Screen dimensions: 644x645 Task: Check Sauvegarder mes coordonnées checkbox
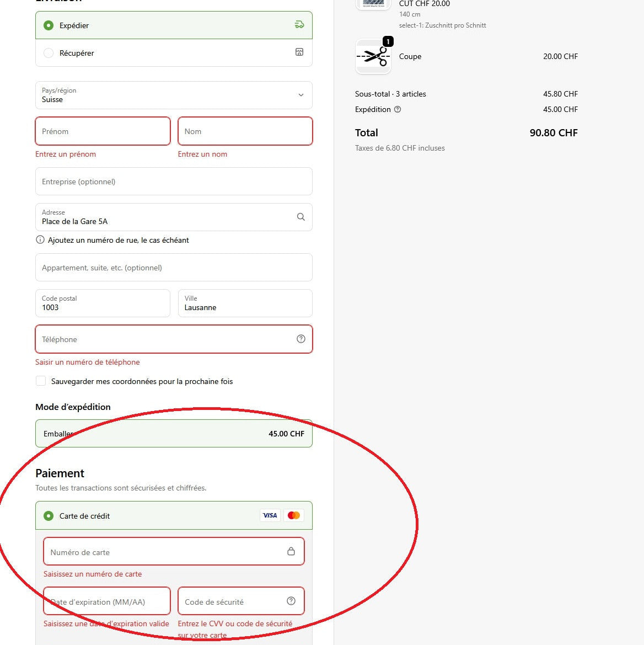[41, 381]
